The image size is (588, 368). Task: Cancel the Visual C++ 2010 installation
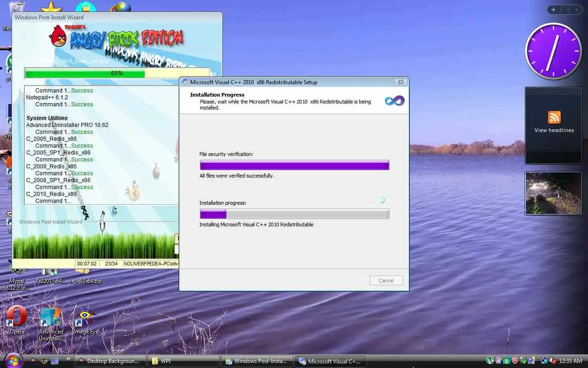pyautogui.click(x=386, y=281)
